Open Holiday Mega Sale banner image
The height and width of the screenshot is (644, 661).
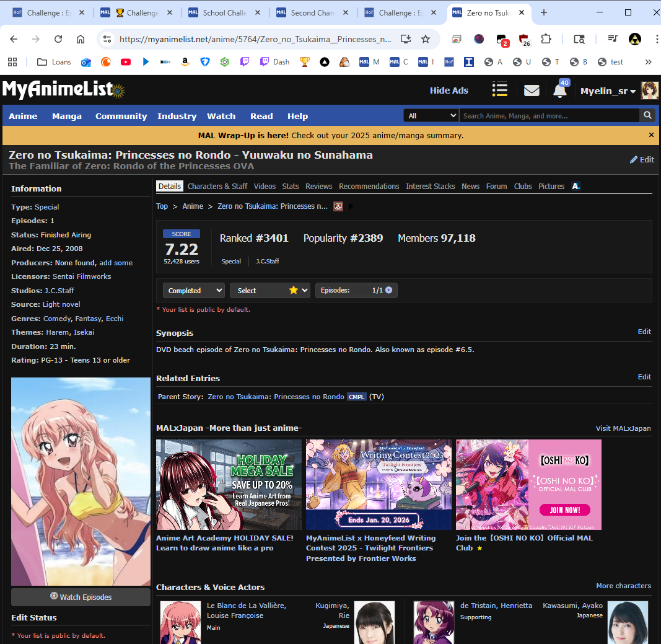229,485
